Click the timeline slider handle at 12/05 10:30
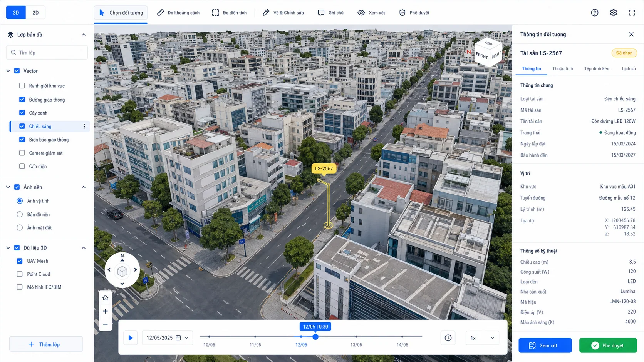The image size is (644, 362). point(315,337)
